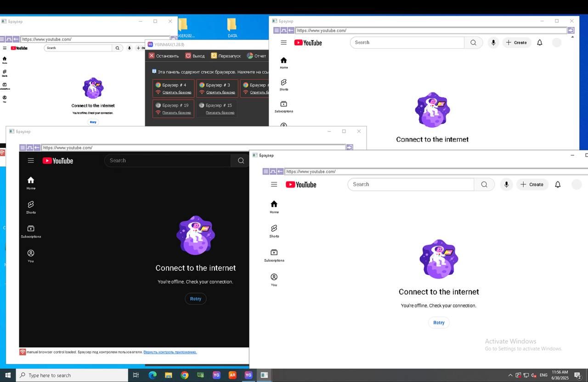Screen dimensions: 588x382
Task: Hide Браузер # 4 via Спрятать браузер
Action: (177, 92)
